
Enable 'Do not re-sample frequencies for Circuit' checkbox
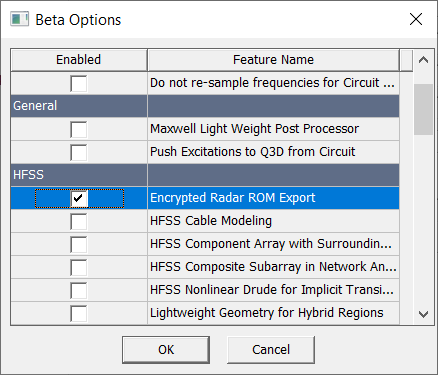(x=79, y=83)
